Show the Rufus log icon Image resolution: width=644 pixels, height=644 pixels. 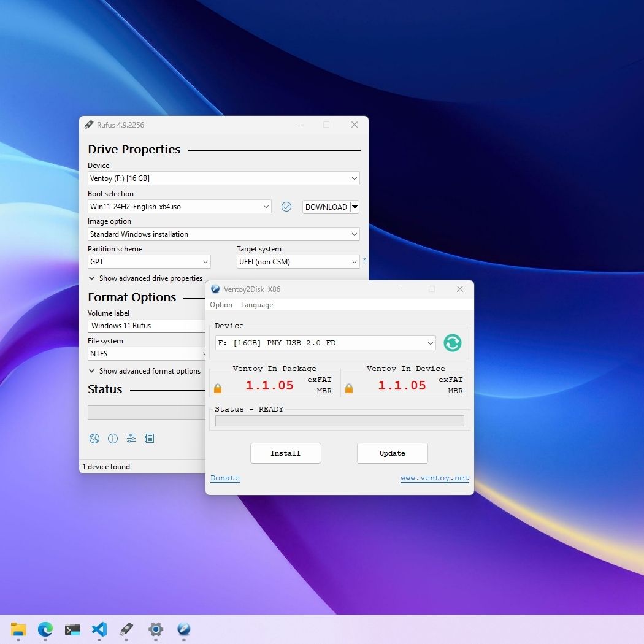pos(150,439)
